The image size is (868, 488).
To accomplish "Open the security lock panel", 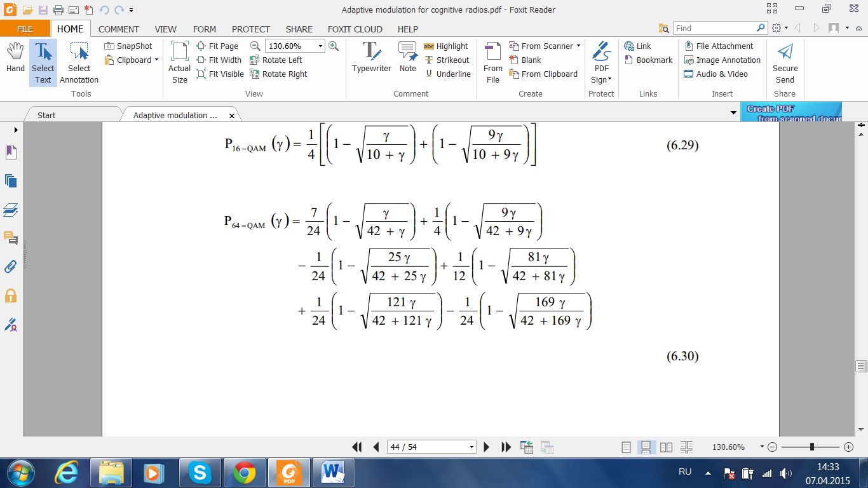I will pyautogui.click(x=11, y=295).
